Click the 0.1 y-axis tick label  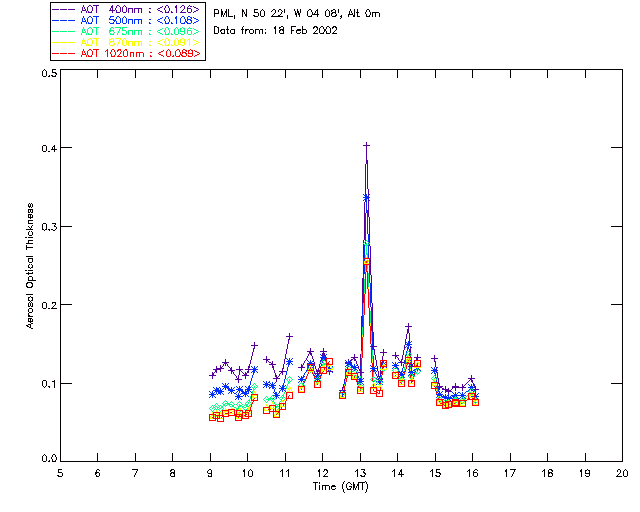coord(49,384)
